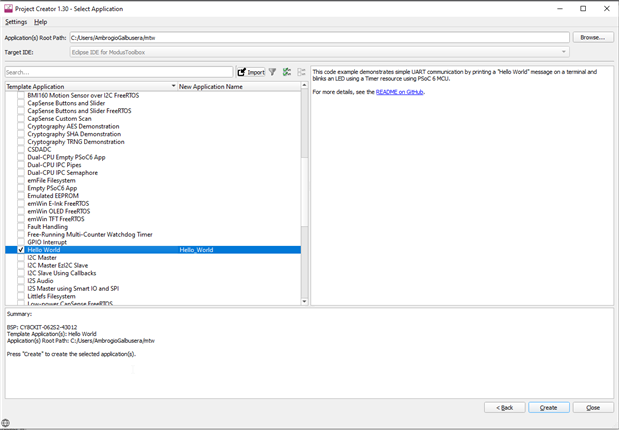Check BMI160 Motion Sensor over I2C FreeRTOS
This screenshot has height=430, width=619.
[21, 96]
